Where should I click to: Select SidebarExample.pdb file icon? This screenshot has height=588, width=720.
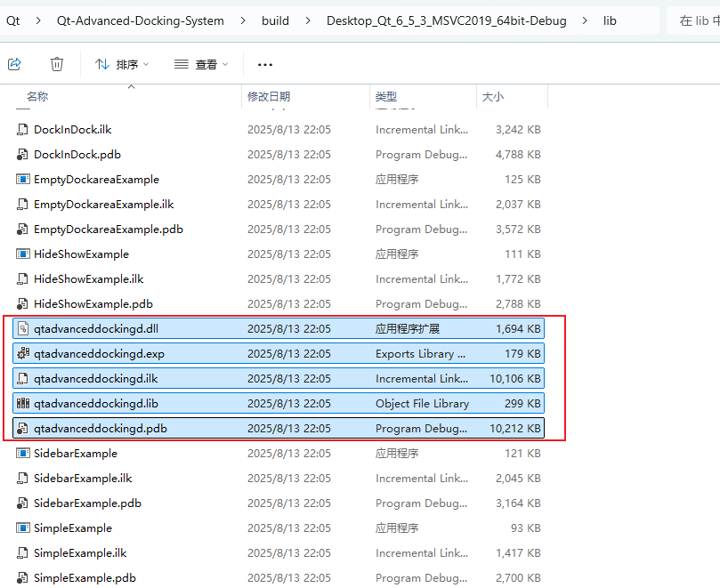coord(22,503)
